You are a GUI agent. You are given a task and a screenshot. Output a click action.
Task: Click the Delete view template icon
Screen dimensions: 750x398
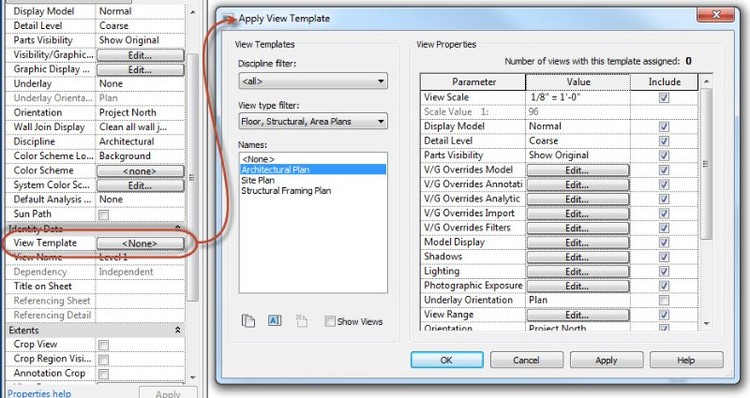tap(301, 321)
